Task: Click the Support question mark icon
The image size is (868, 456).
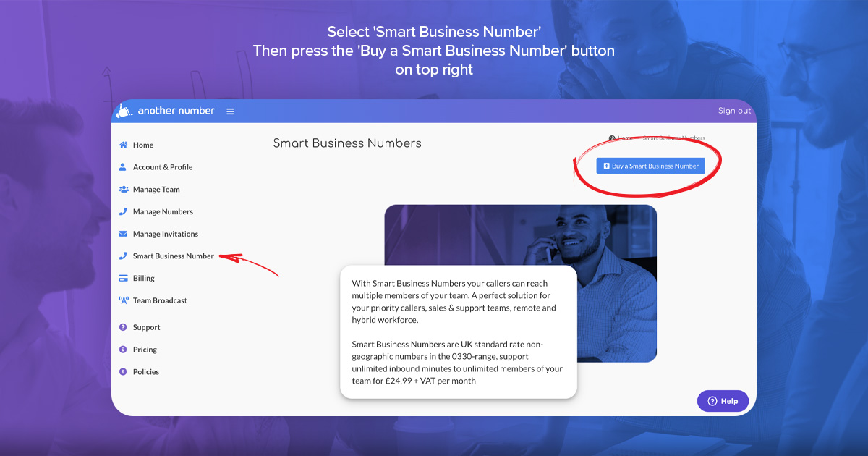Action: pos(123,327)
